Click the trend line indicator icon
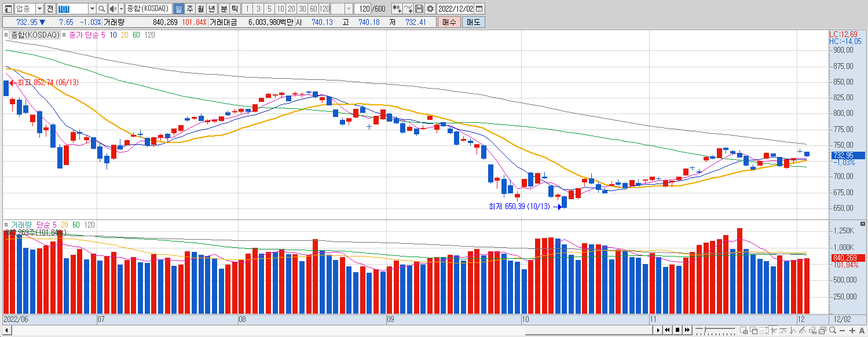Viewport: 868px width, 337px height. coord(783,331)
